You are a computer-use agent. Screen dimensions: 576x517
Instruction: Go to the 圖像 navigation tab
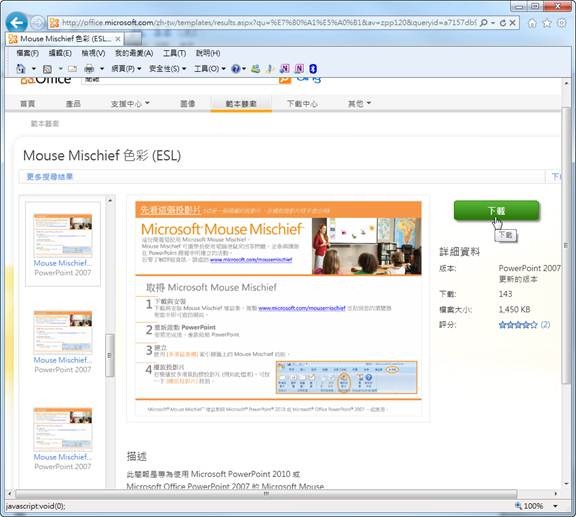click(188, 104)
